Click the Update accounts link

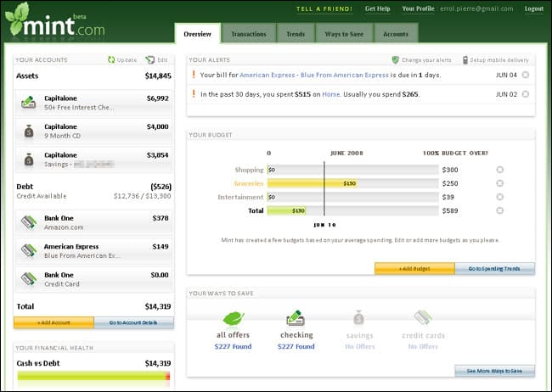tap(127, 60)
